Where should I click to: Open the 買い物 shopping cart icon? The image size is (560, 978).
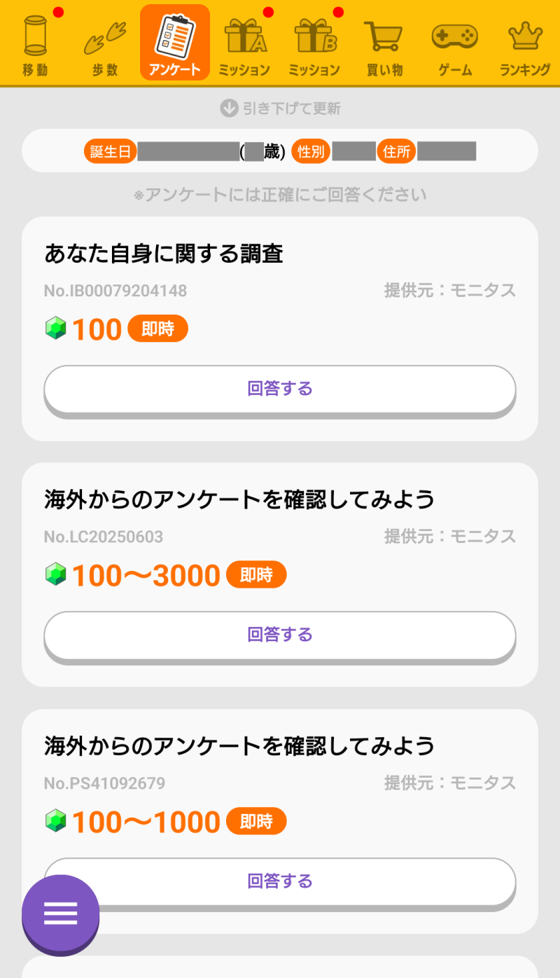tap(384, 42)
